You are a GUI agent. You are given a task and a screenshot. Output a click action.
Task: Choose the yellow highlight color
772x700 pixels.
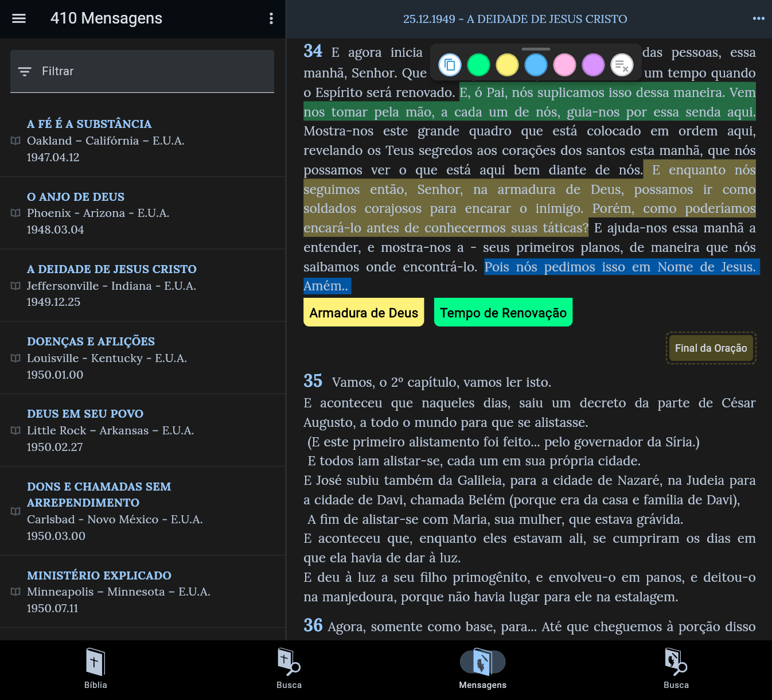pyautogui.click(x=507, y=65)
